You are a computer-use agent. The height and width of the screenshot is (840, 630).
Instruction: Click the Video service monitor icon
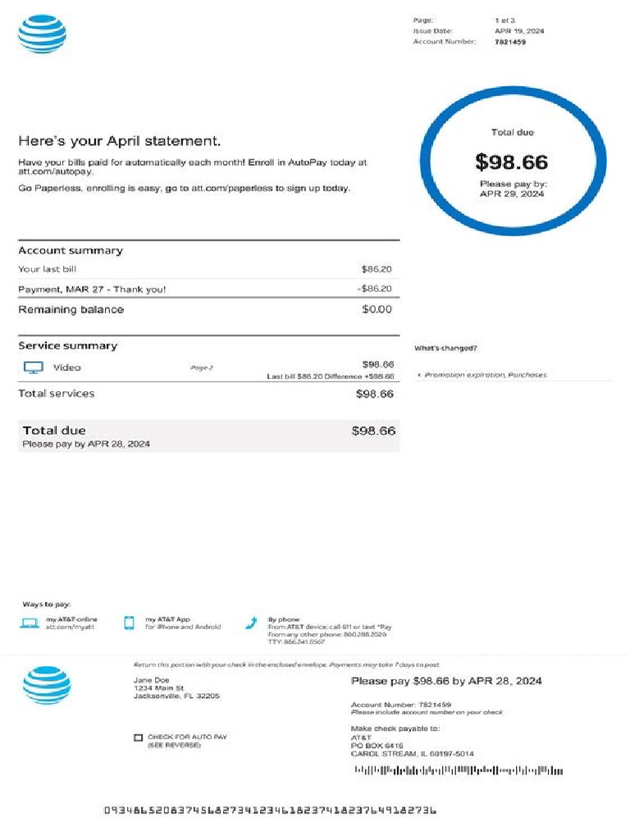[x=33, y=367]
